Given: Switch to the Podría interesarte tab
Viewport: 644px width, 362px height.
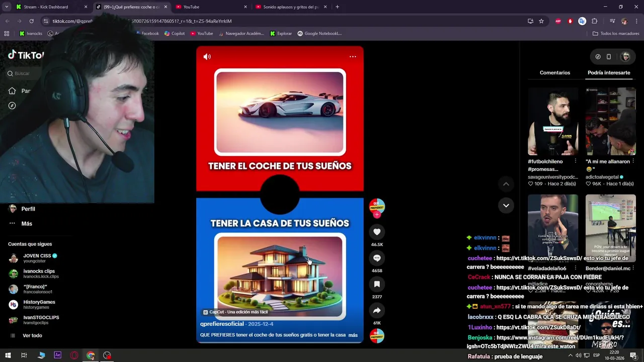Looking at the screenshot, I should pos(609,73).
